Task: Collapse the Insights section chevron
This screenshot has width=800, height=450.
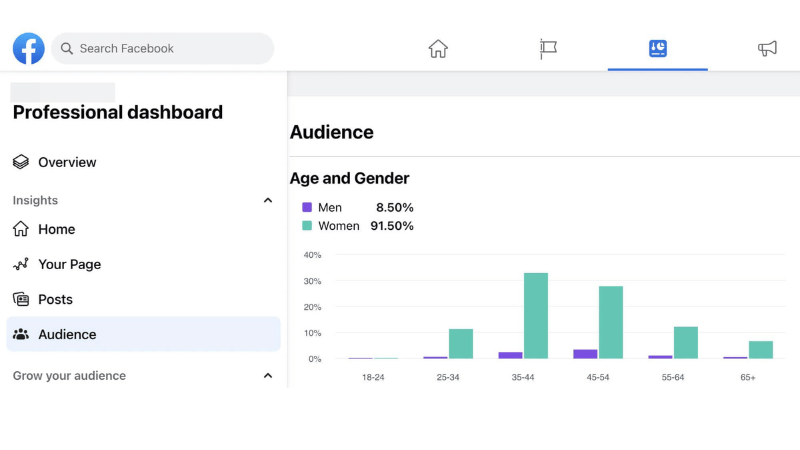Action: pos(267,200)
